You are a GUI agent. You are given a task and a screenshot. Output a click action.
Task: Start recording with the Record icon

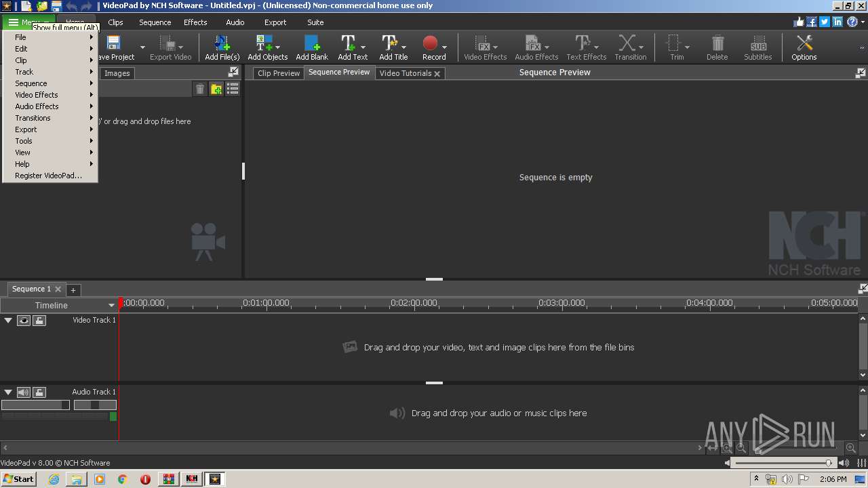click(430, 43)
